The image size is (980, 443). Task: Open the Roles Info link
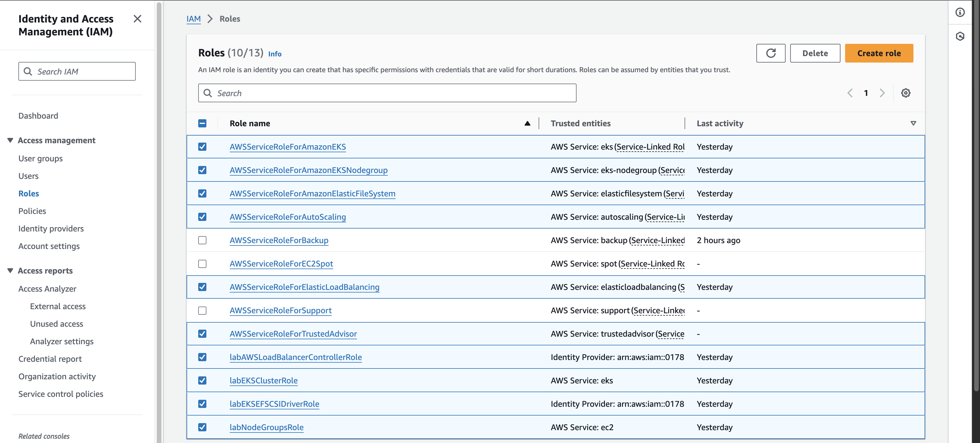(x=275, y=54)
